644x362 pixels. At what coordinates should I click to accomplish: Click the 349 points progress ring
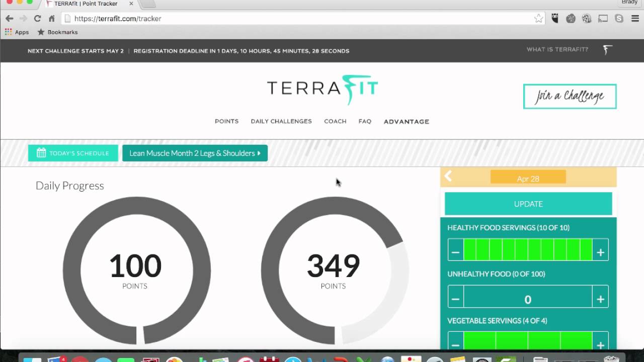coord(334,270)
